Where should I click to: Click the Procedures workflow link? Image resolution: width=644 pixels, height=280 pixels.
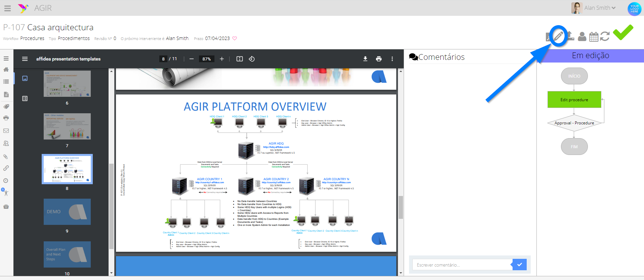click(x=32, y=38)
